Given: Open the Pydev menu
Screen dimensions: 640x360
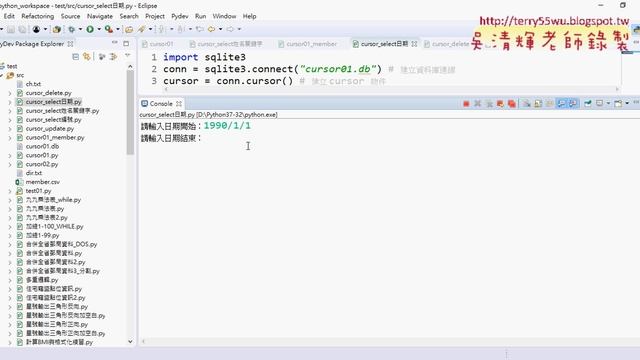Looking at the screenshot, I should 180,16.
